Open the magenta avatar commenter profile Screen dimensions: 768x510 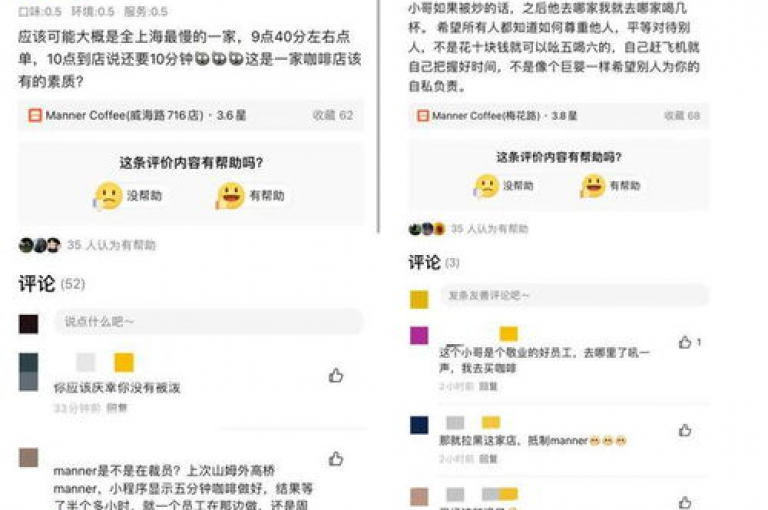coord(419,336)
